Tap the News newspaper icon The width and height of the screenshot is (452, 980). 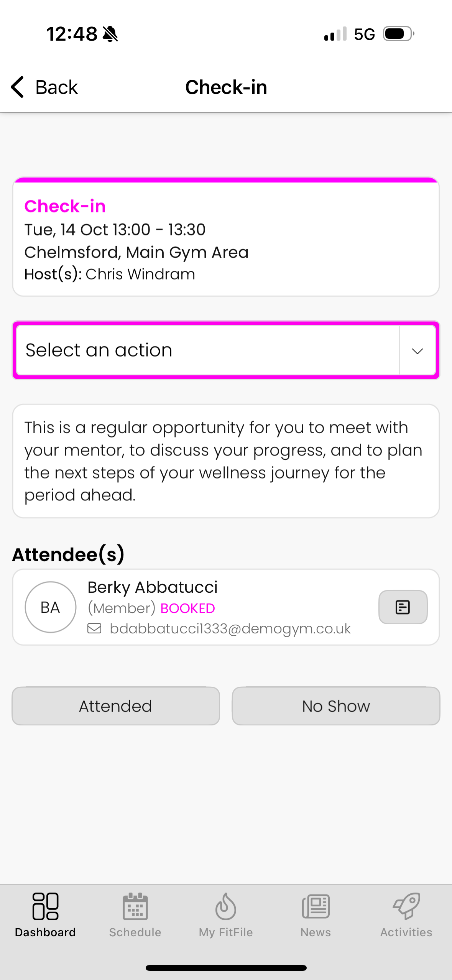[316, 906]
